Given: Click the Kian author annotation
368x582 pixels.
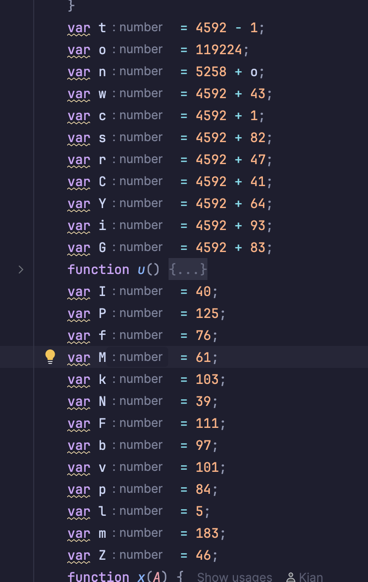Looking at the screenshot, I should pyautogui.click(x=311, y=577).
